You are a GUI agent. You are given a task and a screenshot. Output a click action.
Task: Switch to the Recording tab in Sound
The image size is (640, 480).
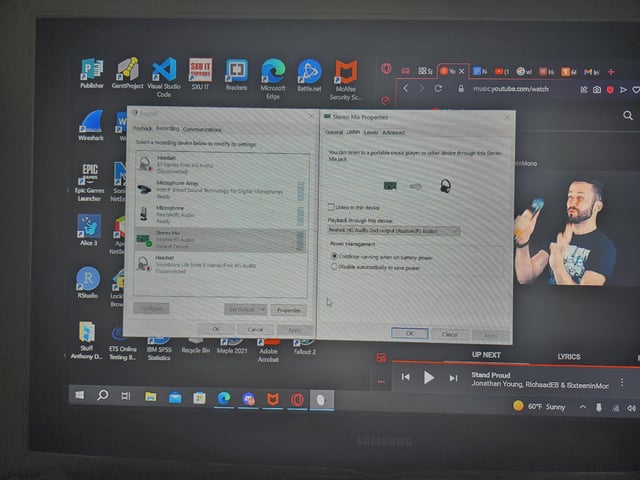(x=167, y=129)
